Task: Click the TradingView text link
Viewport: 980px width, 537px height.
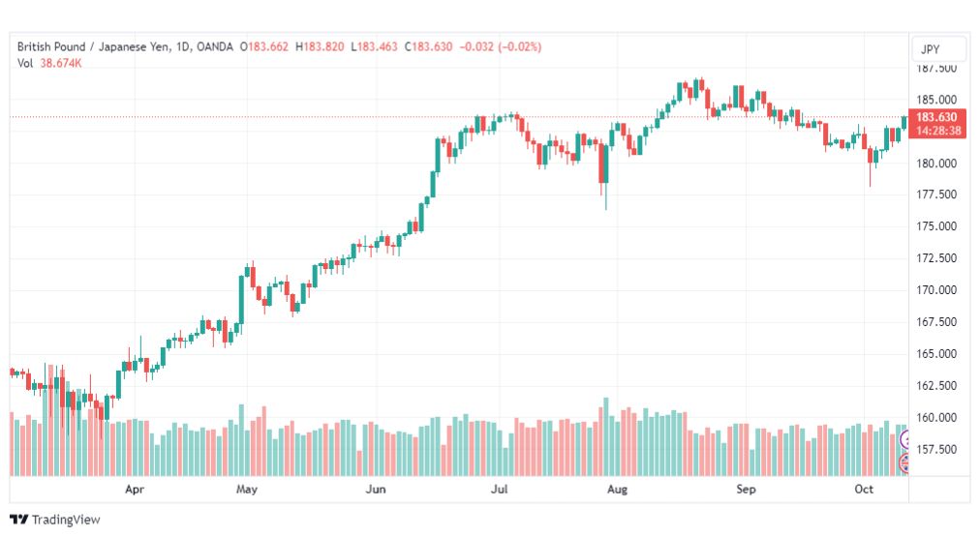Action: coord(66,520)
